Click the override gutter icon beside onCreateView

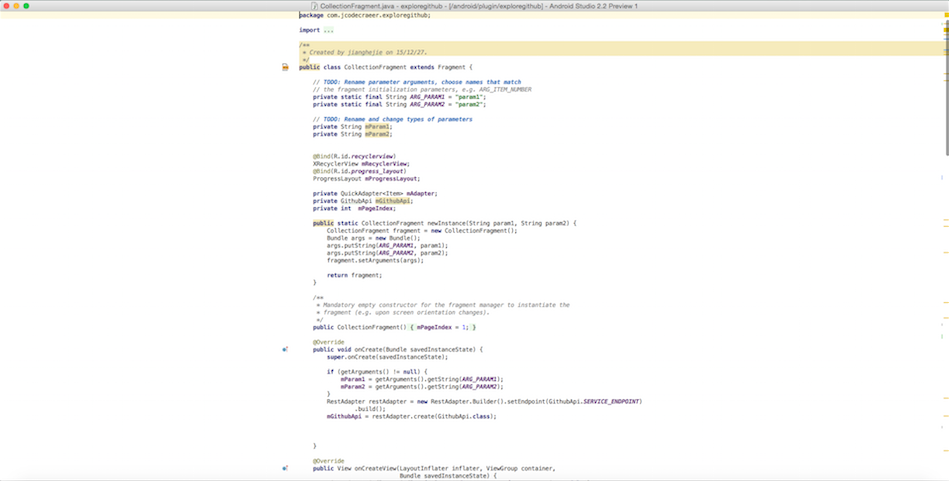285,468
